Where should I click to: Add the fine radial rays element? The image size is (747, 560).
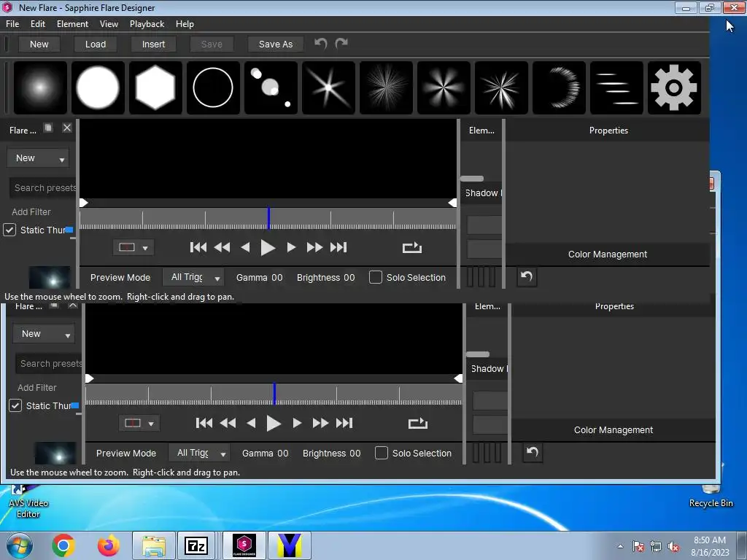point(386,87)
